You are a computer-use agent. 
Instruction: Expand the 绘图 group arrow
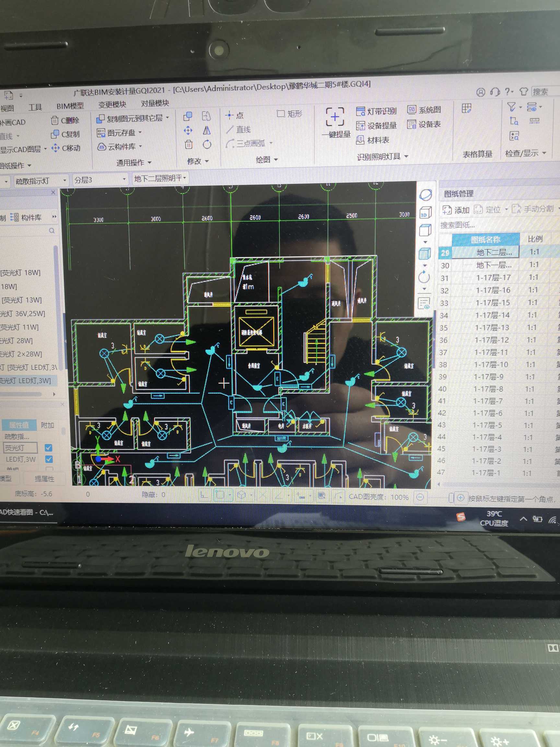(x=276, y=160)
